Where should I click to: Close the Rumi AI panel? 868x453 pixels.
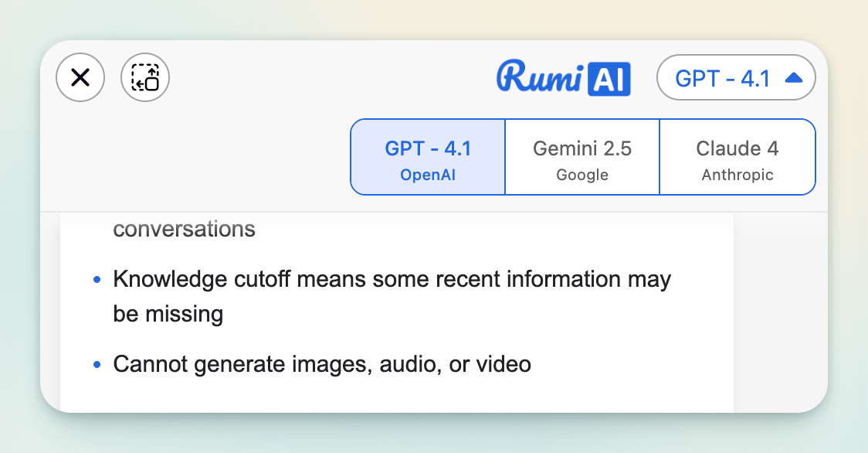point(80,77)
